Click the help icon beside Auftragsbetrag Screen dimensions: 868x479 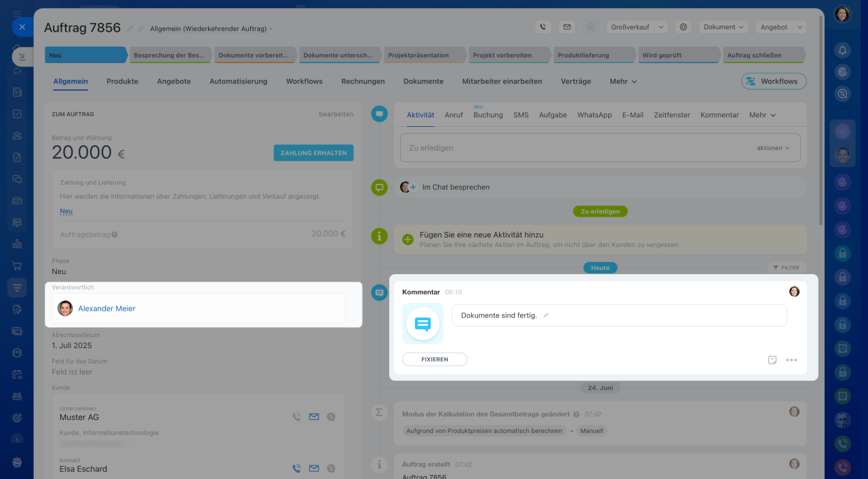click(115, 235)
